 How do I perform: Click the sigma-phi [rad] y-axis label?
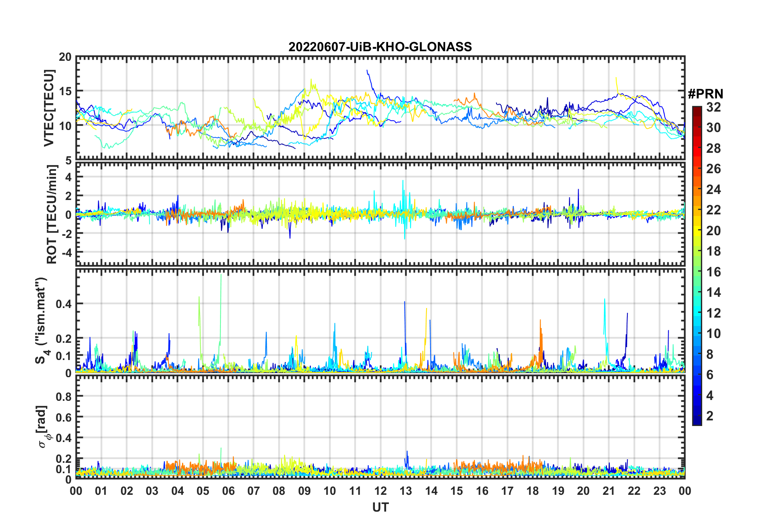tap(43, 426)
